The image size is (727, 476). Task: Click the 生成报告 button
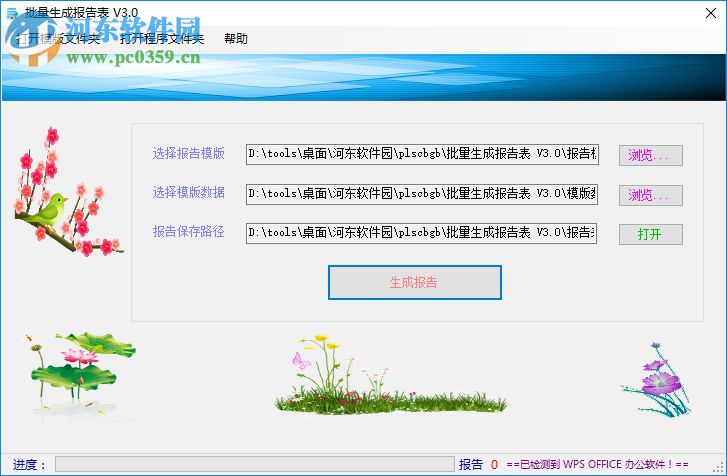415,282
